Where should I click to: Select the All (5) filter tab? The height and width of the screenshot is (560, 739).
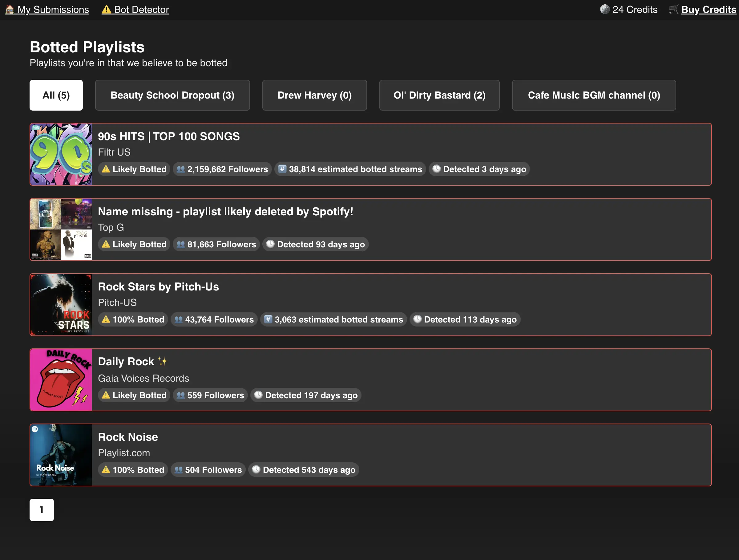pos(56,95)
